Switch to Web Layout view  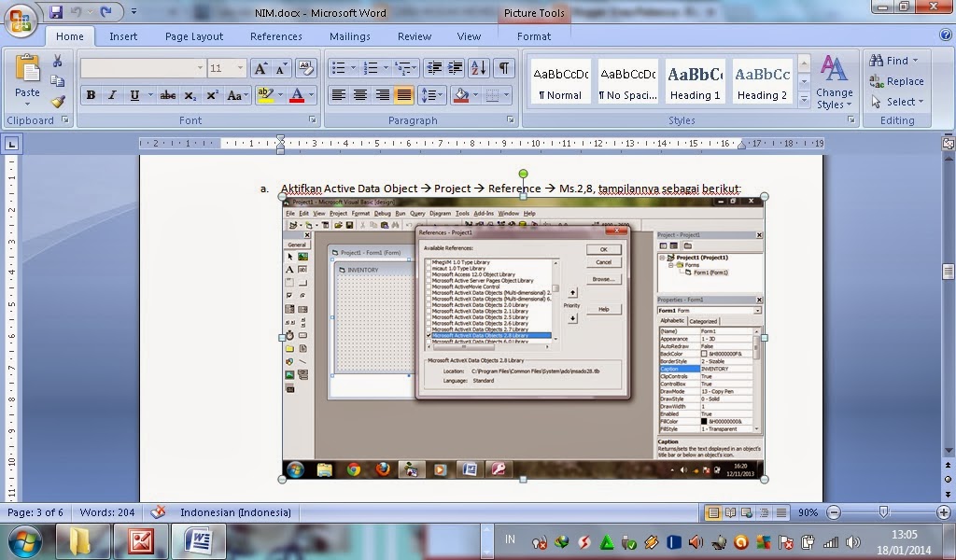(x=747, y=513)
